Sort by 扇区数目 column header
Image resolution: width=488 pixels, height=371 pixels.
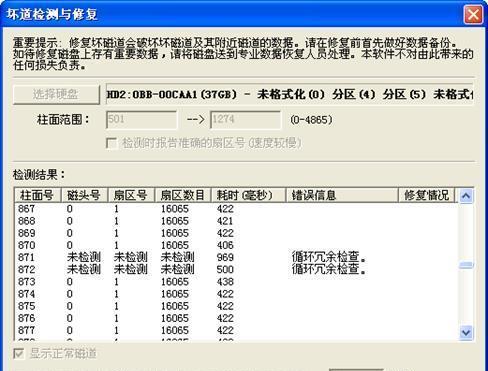click(183, 195)
